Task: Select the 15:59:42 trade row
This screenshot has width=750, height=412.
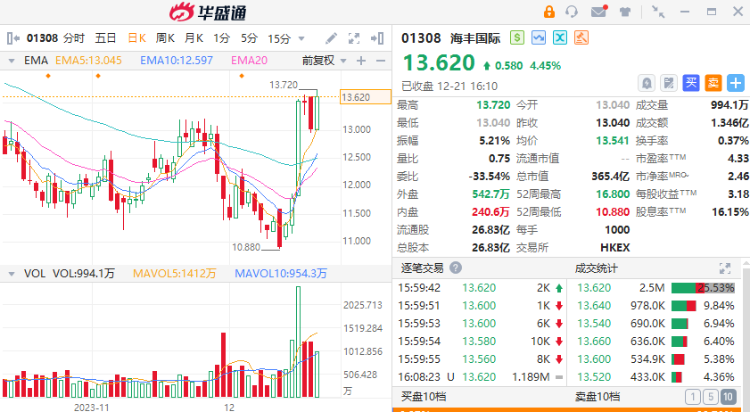Action: tap(480, 288)
